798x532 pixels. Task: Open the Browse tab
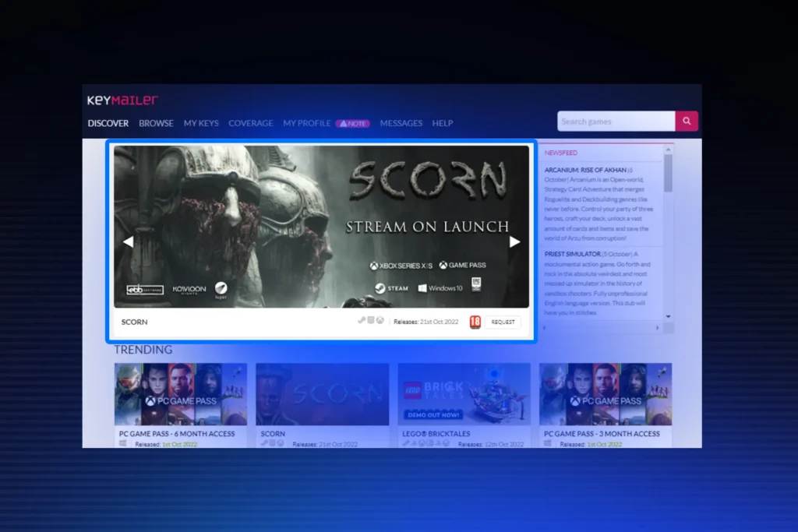click(156, 123)
